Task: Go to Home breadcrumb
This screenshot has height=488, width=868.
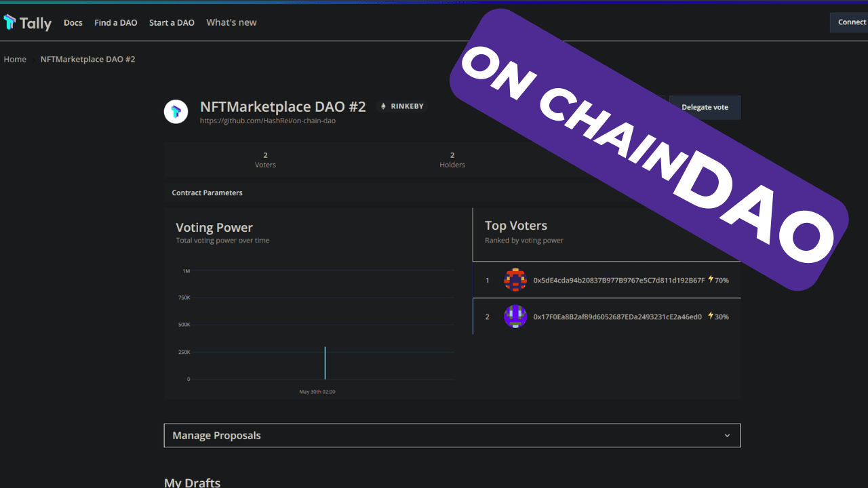Action: coord(15,59)
